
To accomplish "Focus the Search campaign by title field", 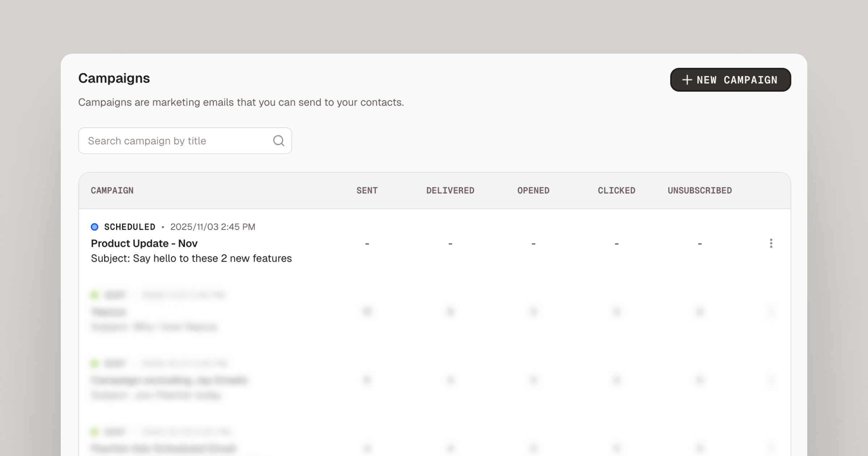I will [x=177, y=140].
